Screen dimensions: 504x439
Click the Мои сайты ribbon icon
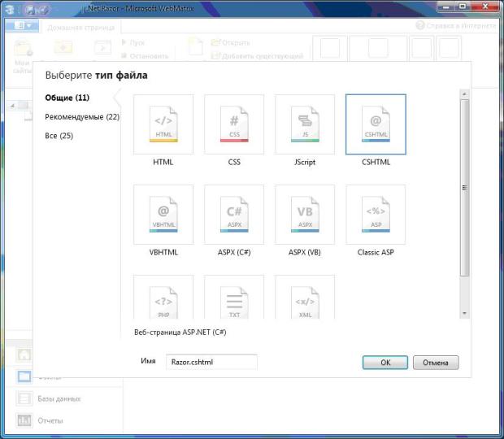coord(23,57)
